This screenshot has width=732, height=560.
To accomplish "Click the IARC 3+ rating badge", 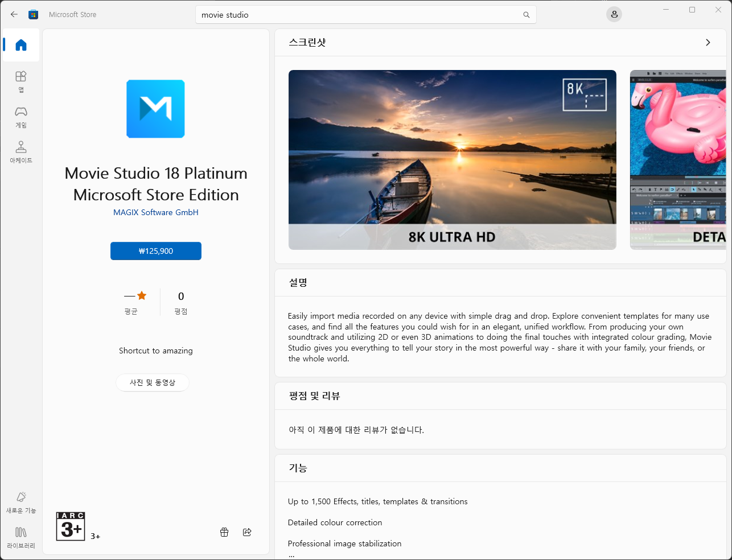I will click(x=71, y=526).
